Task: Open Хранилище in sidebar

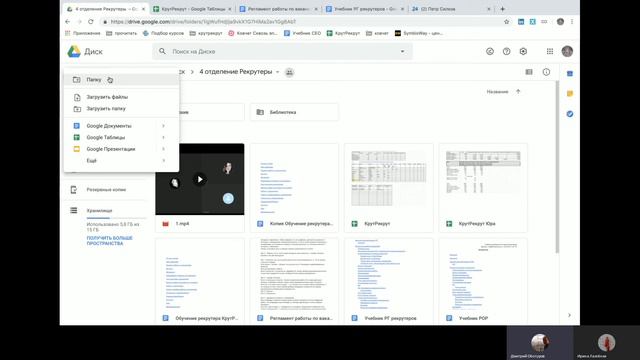Action: pos(99,211)
